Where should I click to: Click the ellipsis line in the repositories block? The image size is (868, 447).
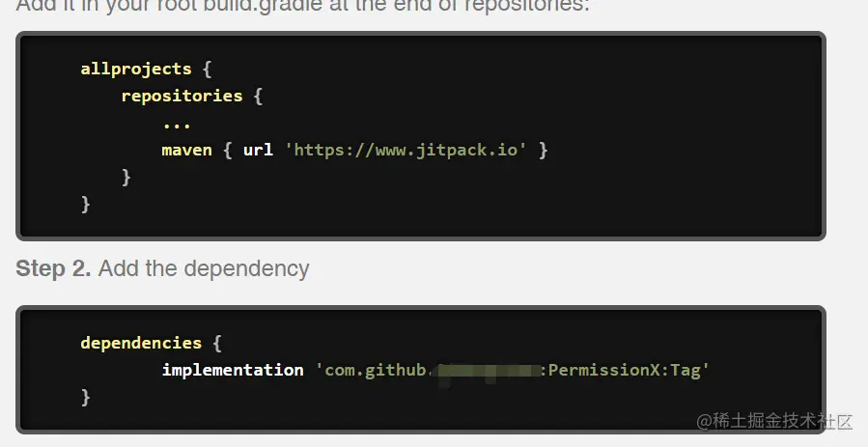(x=177, y=124)
